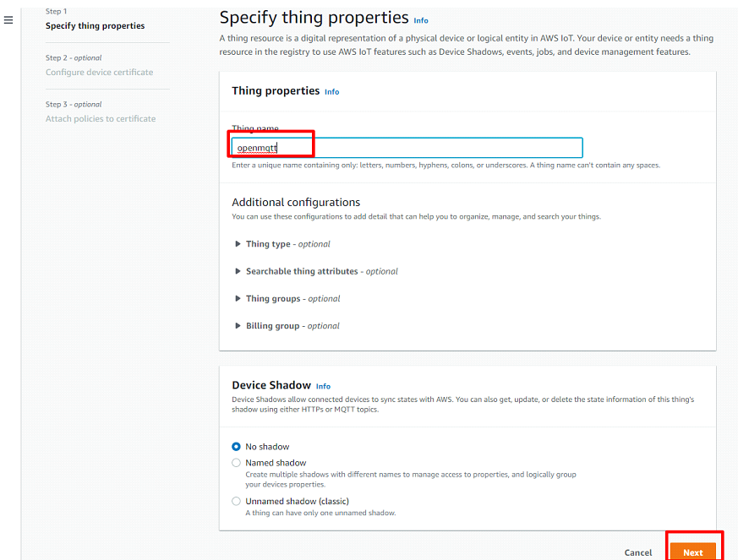Screen dimensions: 738x560
Task: Go to Attach policies to certificate step
Action: [x=101, y=119]
